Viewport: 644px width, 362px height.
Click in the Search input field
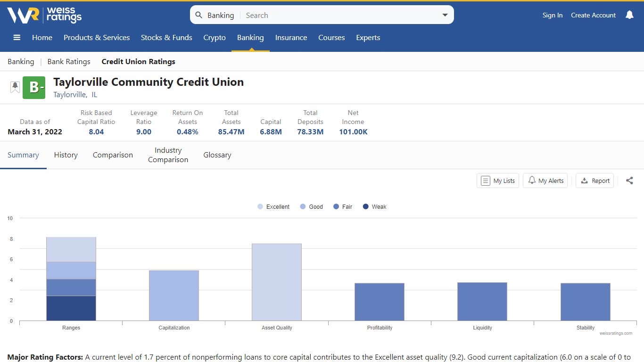tap(339, 15)
